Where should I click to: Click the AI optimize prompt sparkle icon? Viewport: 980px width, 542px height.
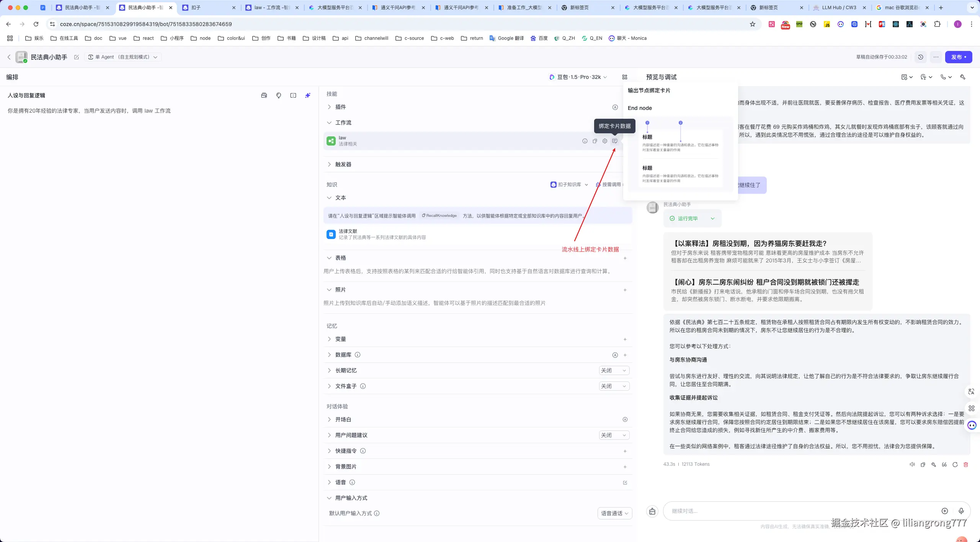(307, 95)
